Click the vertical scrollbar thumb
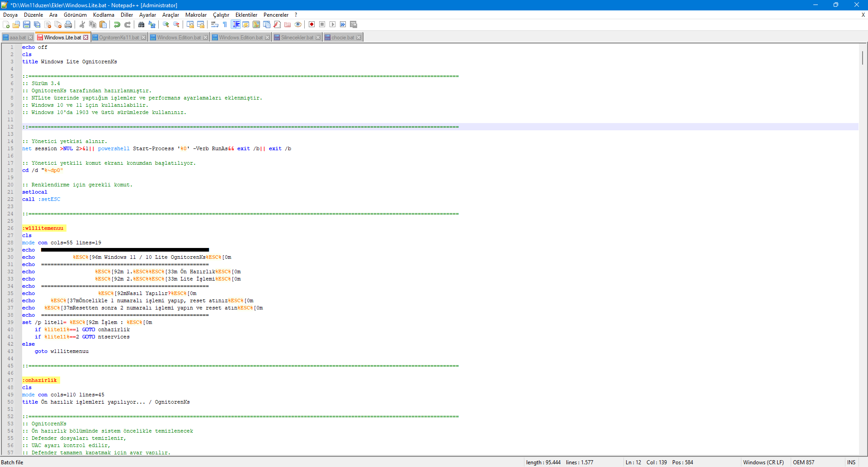Screen dimensions: 868x467 coord(863,57)
